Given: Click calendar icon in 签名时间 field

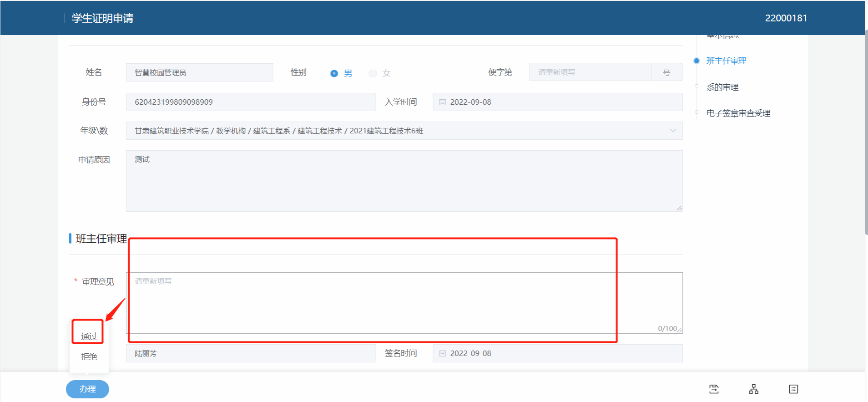Looking at the screenshot, I should pyautogui.click(x=442, y=353).
